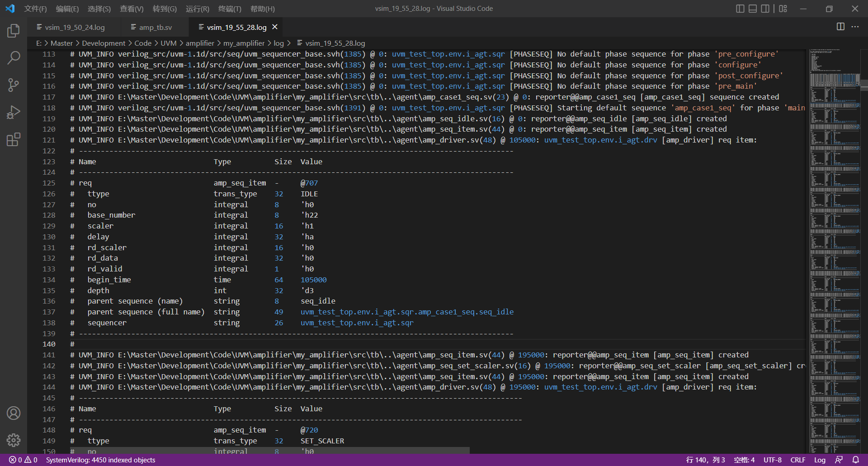Open Customize Layout in the title bar
The width and height of the screenshot is (868, 466).
click(x=783, y=9)
